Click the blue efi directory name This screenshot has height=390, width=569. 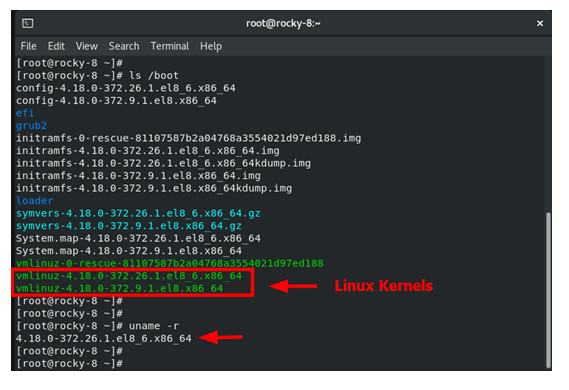click(x=25, y=113)
